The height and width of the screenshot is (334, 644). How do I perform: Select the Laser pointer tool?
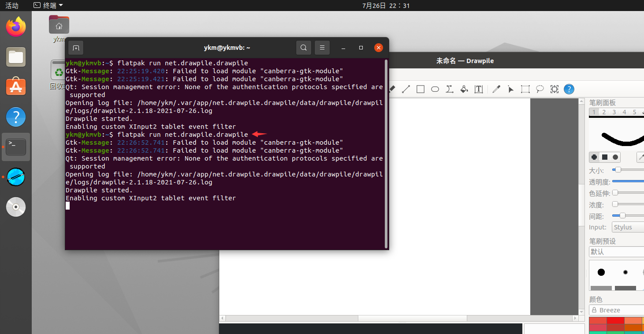[x=511, y=89]
